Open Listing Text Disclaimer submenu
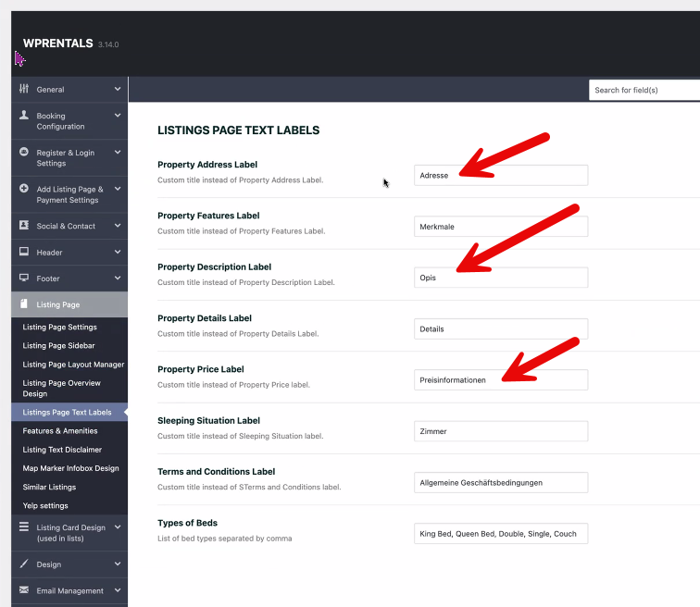The image size is (700, 607). click(62, 450)
